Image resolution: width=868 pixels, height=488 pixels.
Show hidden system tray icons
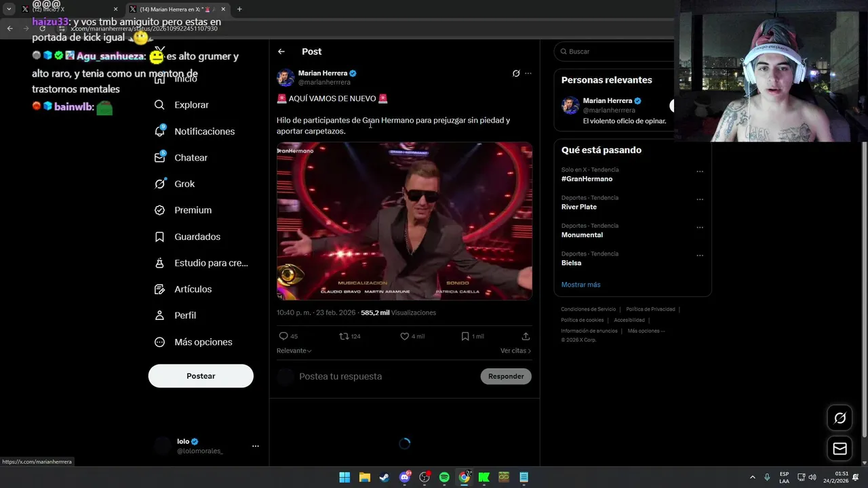click(752, 477)
